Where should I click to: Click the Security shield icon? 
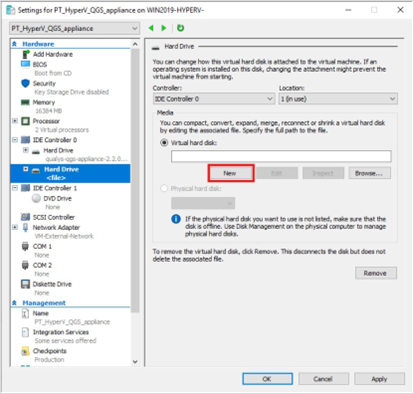click(26, 83)
